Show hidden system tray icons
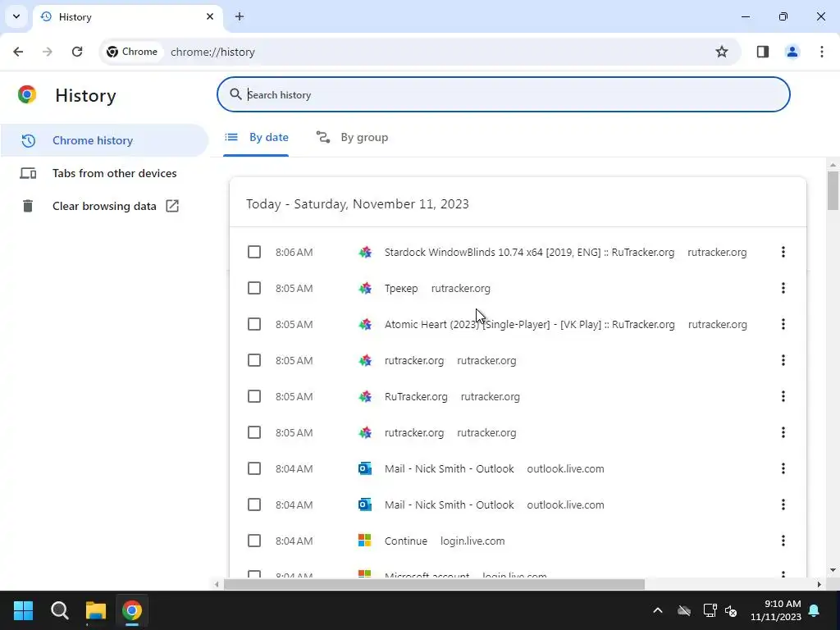The image size is (840, 630). [x=658, y=610]
